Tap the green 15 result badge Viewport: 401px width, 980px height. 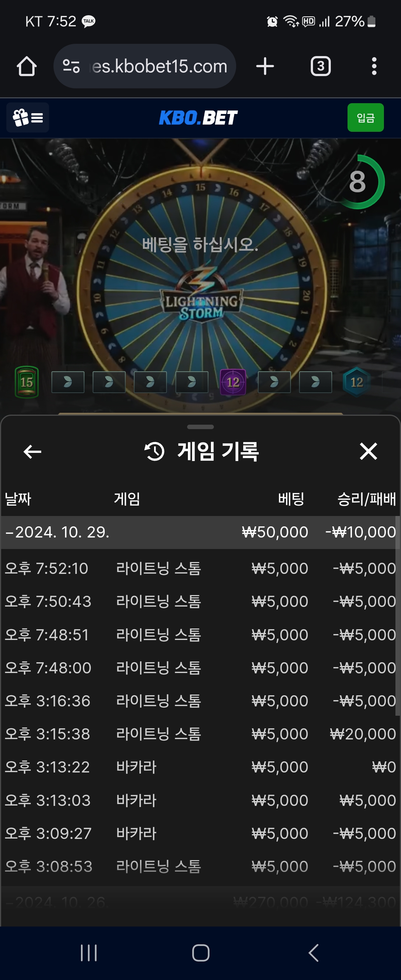(27, 382)
